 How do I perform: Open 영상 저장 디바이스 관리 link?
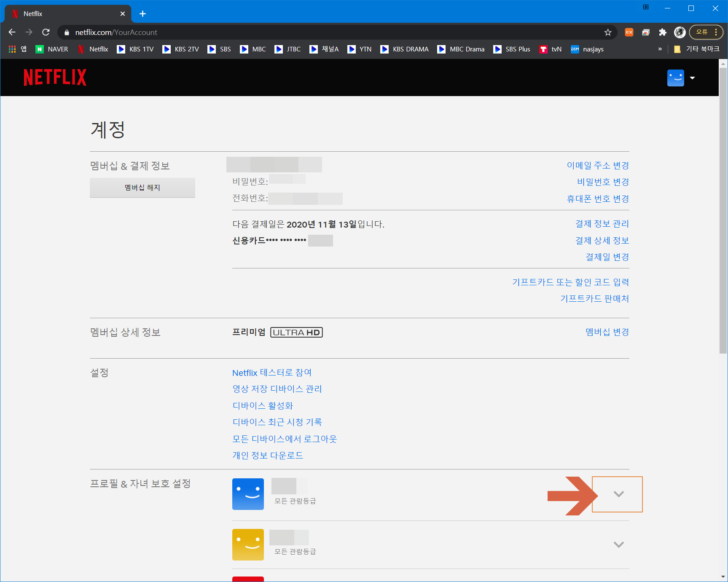click(x=277, y=389)
